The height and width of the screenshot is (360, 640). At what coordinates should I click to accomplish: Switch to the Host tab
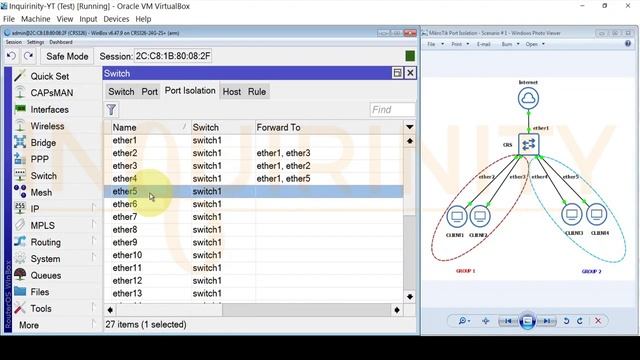[231, 92]
